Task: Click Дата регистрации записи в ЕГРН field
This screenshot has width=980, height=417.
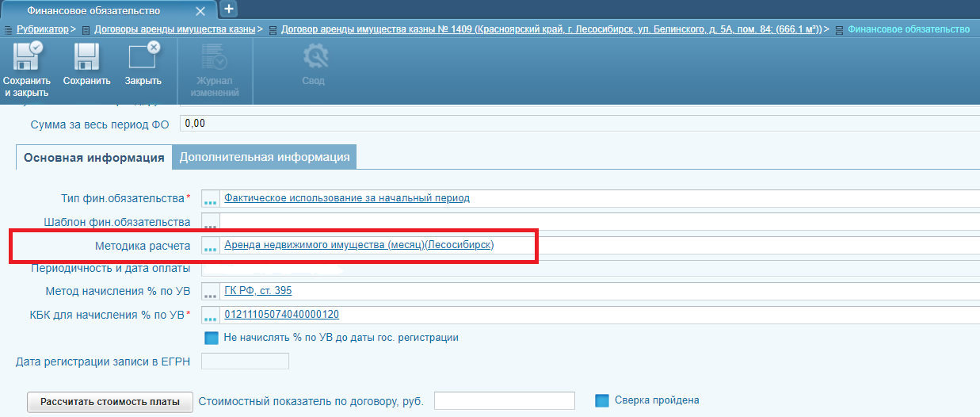Action: [x=246, y=362]
